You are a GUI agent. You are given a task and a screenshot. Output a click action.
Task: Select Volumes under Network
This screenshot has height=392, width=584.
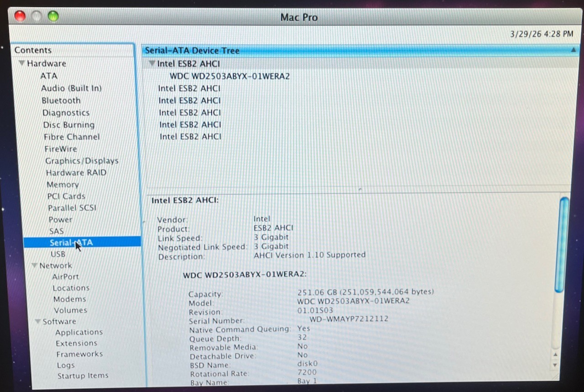pyautogui.click(x=70, y=310)
